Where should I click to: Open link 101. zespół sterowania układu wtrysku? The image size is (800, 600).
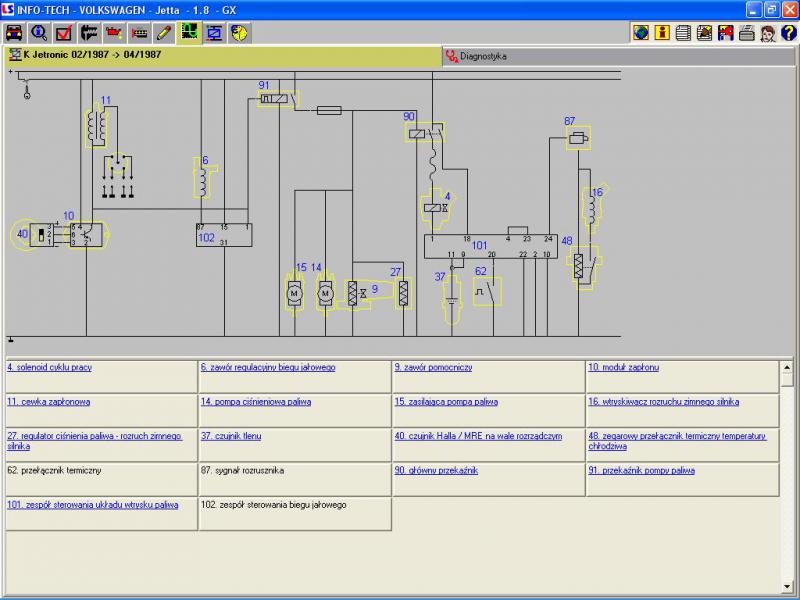(92, 505)
